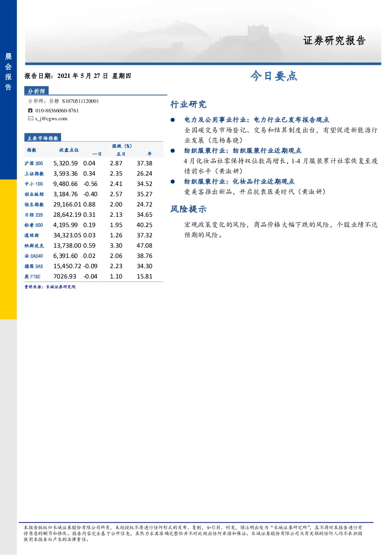Click the 标普 500 row label

pyautogui.click(x=34, y=225)
